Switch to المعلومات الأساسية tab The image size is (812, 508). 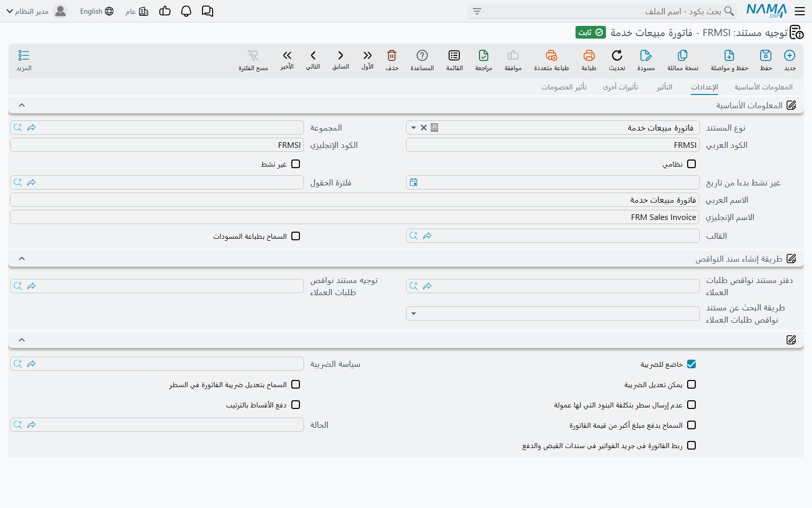(x=763, y=87)
